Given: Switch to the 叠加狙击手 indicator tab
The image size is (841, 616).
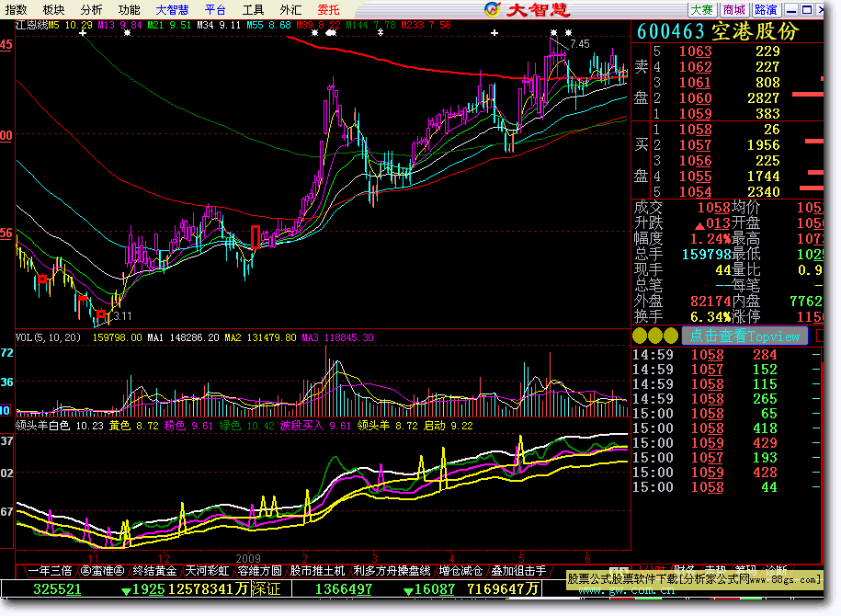Looking at the screenshot, I should click(518, 571).
